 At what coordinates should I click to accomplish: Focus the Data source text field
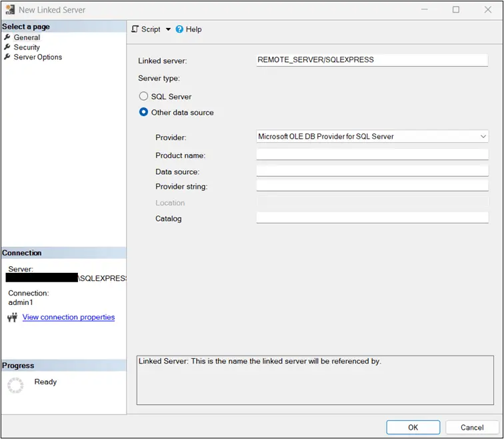(x=372, y=171)
